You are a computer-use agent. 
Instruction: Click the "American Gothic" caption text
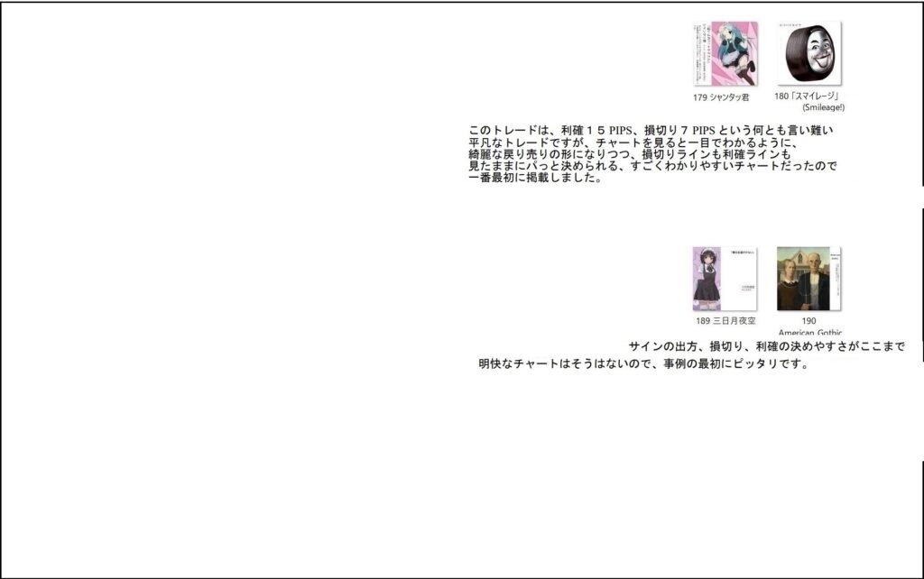pyautogui.click(x=810, y=333)
